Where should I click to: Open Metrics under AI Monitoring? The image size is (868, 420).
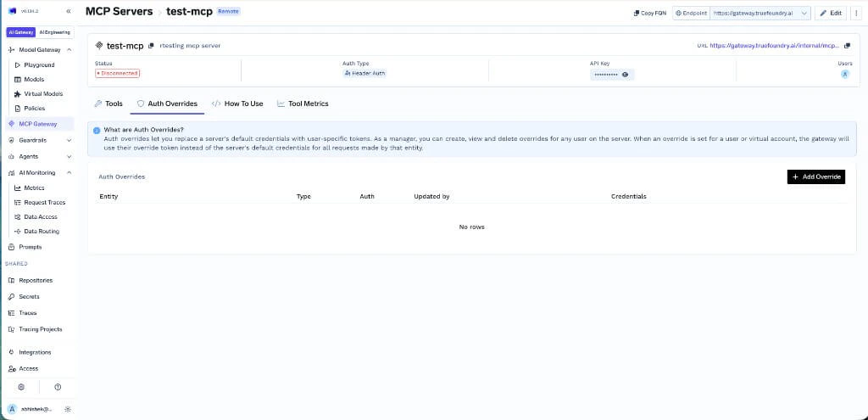pyautogui.click(x=34, y=188)
